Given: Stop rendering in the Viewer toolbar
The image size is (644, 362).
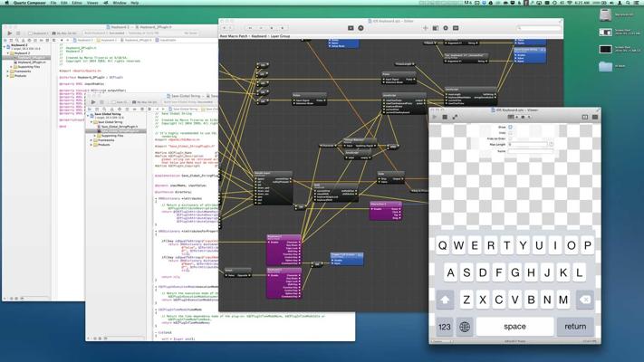Looking at the screenshot, I should point(445,117).
